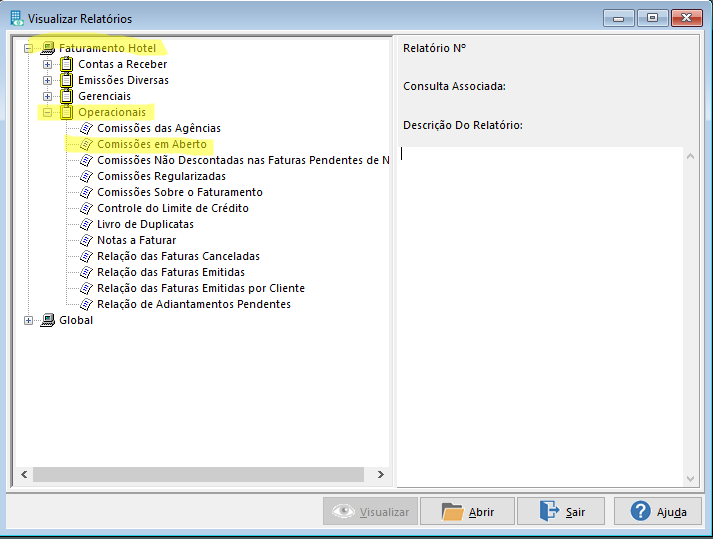Expand the Global tree node

[x=28, y=321]
